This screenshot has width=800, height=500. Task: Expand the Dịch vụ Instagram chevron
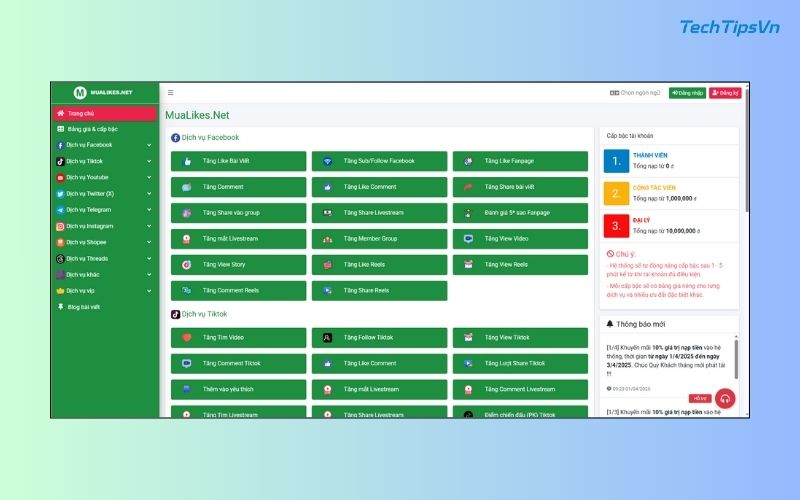tap(149, 226)
